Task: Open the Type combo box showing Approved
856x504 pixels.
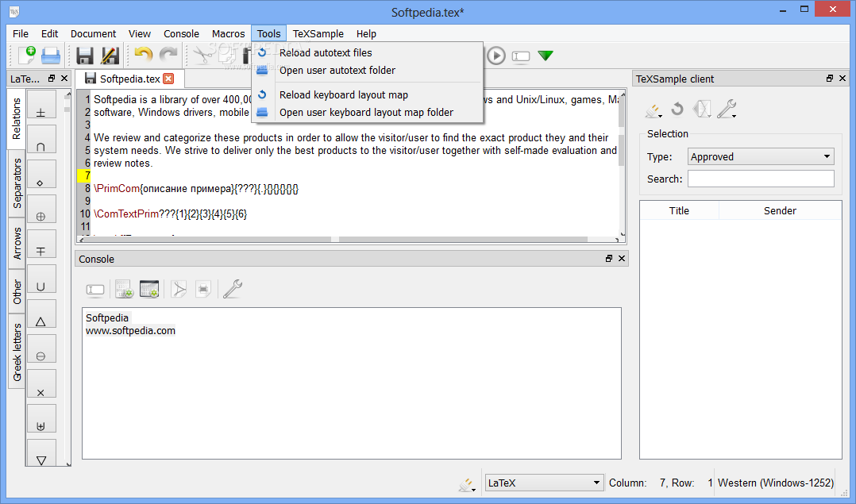Action: coord(761,156)
